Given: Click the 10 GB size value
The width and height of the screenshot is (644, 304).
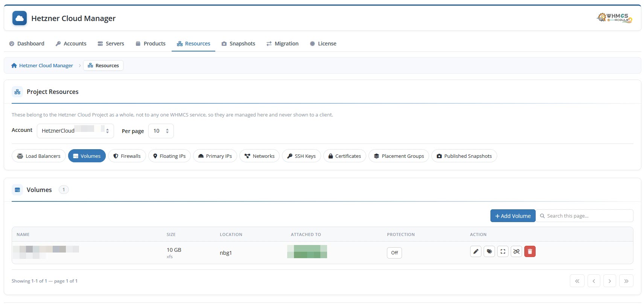Looking at the screenshot, I should [x=174, y=250].
